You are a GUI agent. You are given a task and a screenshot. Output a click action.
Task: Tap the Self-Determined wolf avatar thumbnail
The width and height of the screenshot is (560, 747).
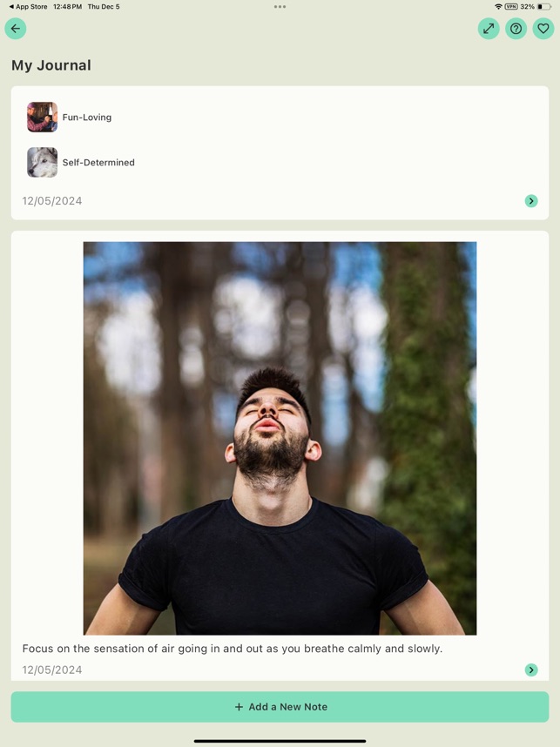[x=42, y=162]
